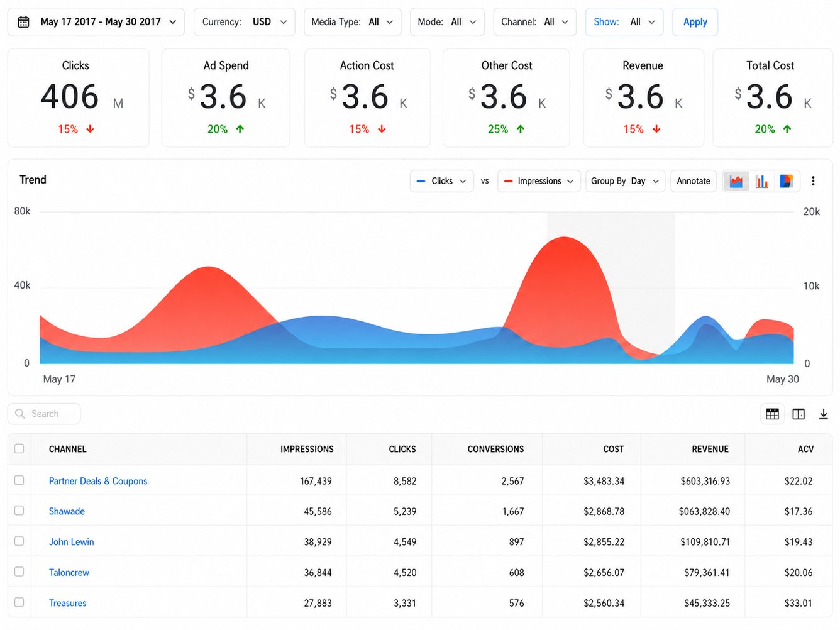Switch to the bar chart view icon
Viewport: 840px width, 630px height.
[762, 181]
